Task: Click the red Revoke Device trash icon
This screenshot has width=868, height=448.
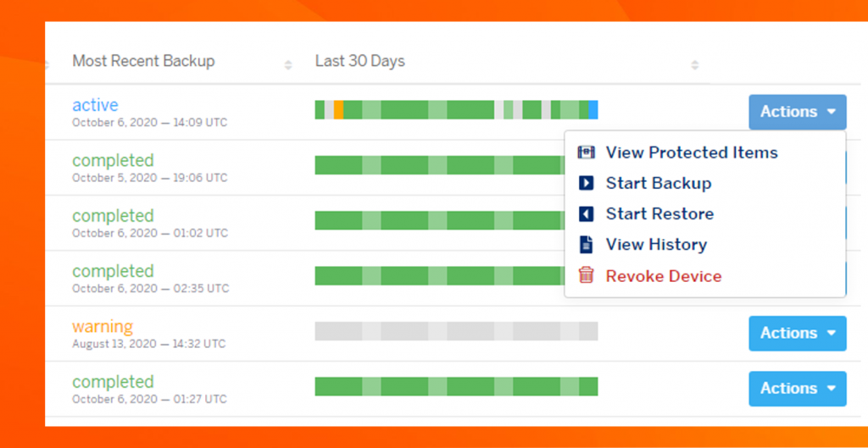Action: [x=586, y=275]
